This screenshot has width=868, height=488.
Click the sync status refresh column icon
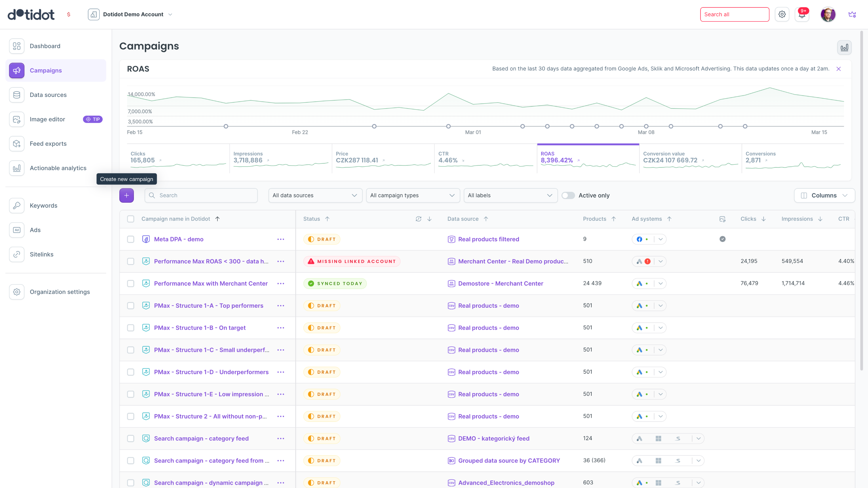coord(418,219)
